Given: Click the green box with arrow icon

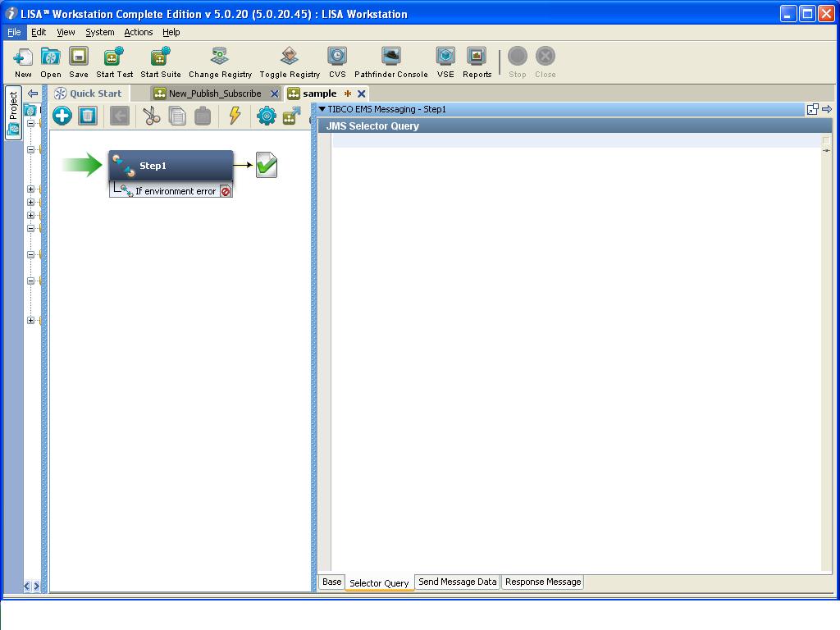Looking at the screenshot, I should (292, 116).
